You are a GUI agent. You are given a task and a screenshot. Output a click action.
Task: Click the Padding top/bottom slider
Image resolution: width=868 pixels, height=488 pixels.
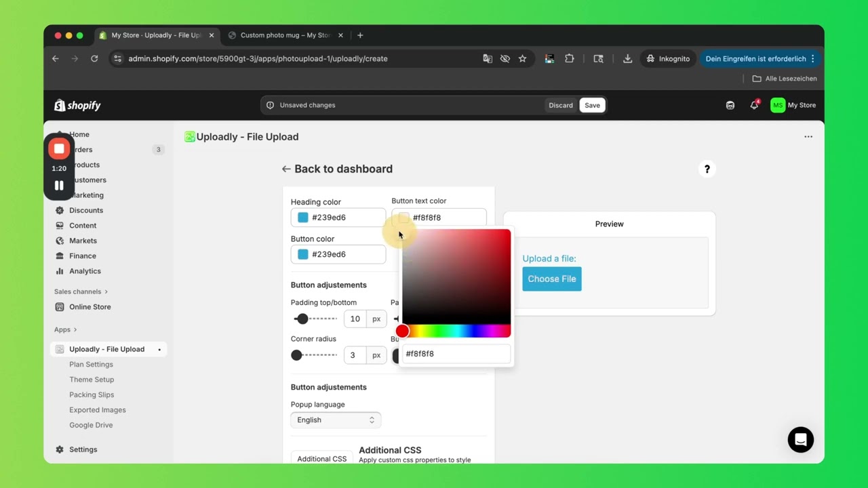coord(315,319)
